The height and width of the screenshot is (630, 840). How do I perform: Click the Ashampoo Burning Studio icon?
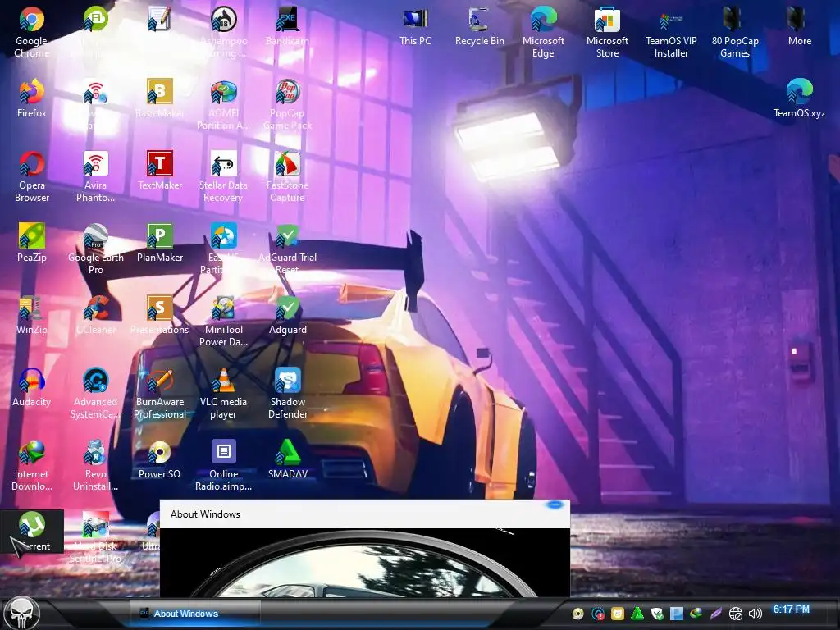[223, 21]
